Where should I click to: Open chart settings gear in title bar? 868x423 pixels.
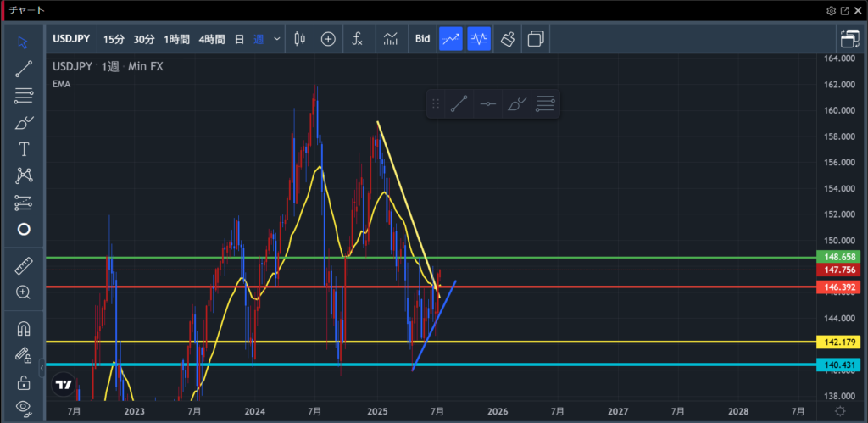coord(831,10)
